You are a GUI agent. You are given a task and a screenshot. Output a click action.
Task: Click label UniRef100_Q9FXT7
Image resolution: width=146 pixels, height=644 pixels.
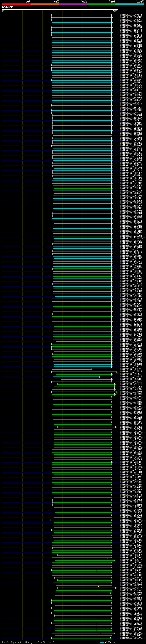(x=131, y=384)
